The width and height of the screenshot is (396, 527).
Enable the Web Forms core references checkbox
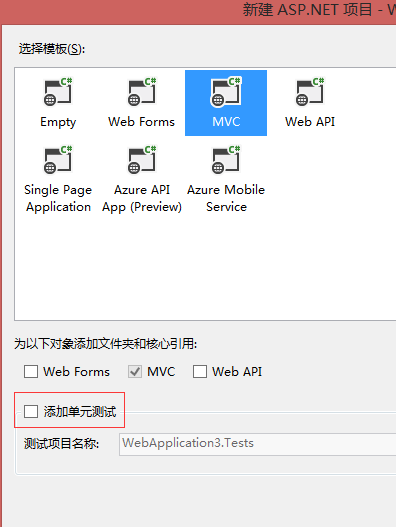(x=31, y=372)
